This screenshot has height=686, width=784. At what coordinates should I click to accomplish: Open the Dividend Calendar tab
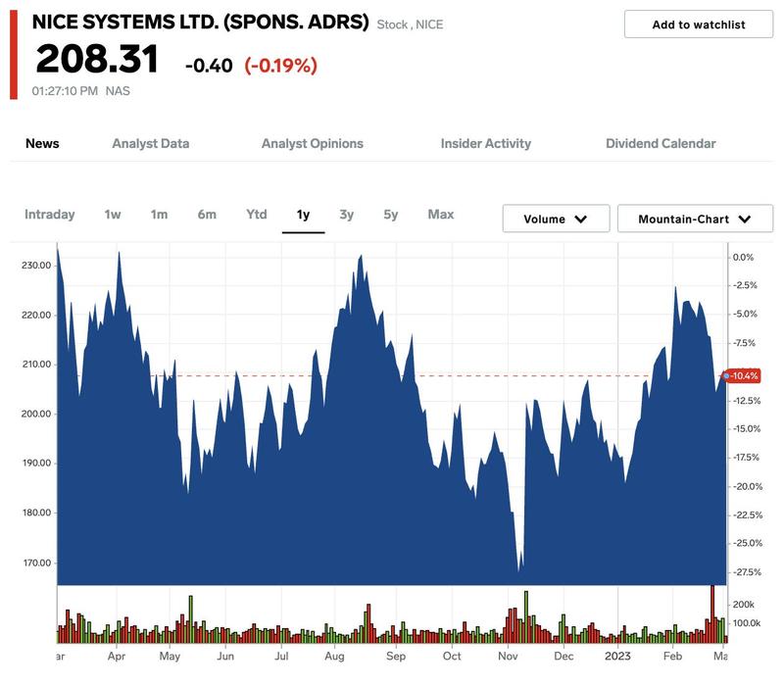click(x=661, y=143)
